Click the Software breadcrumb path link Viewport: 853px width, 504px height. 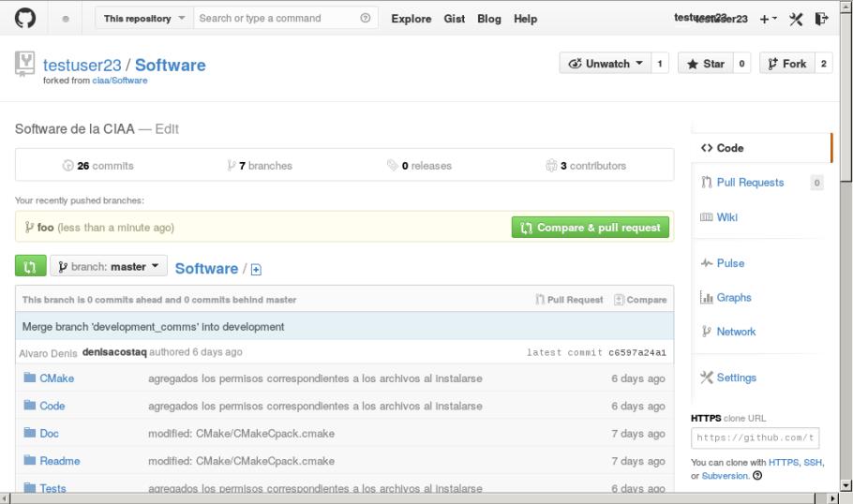pos(207,268)
